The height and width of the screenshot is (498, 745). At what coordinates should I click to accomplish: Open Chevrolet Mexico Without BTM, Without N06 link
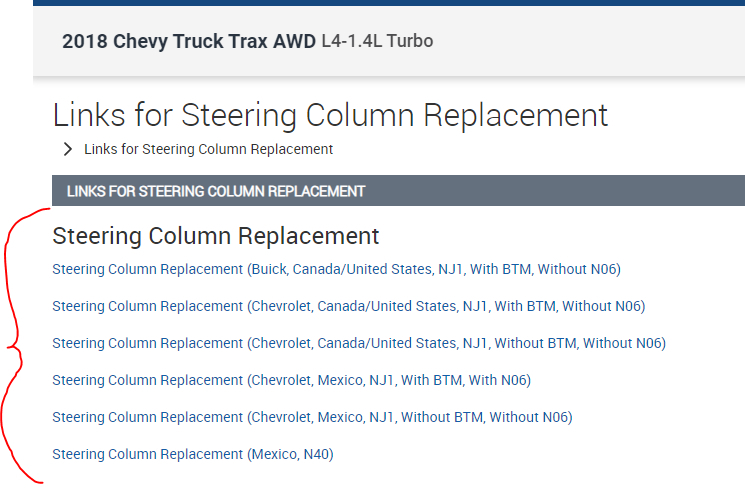[x=312, y=417]
